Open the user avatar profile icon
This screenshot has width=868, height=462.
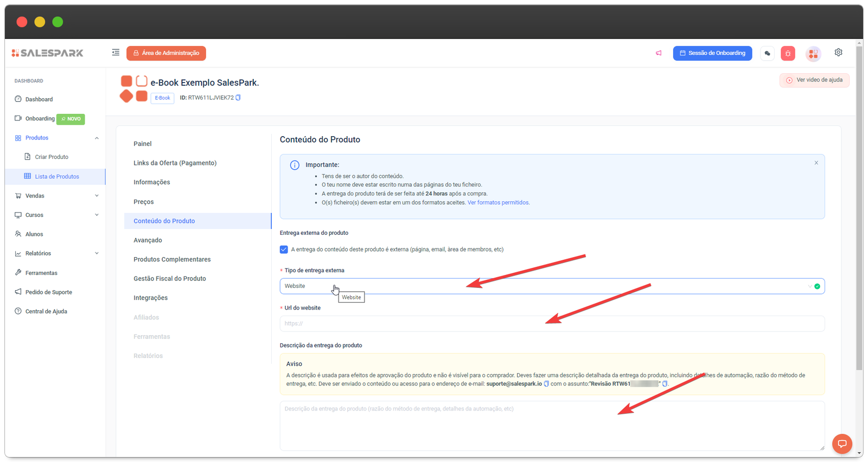tap(813, 53)
